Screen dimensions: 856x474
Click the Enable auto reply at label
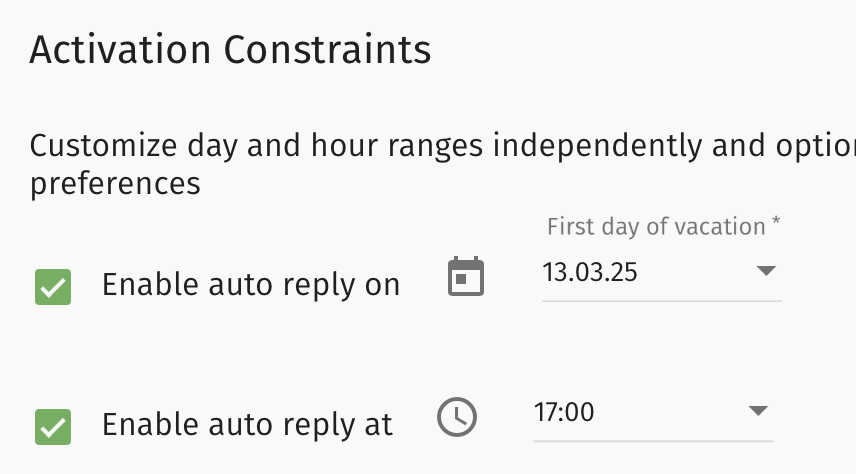click(247, 425)
